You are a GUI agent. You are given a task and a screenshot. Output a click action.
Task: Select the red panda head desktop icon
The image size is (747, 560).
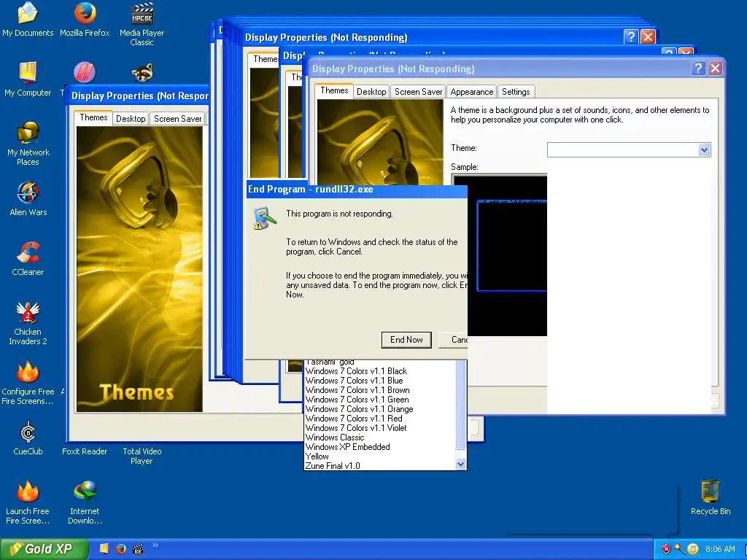(142, 72)
